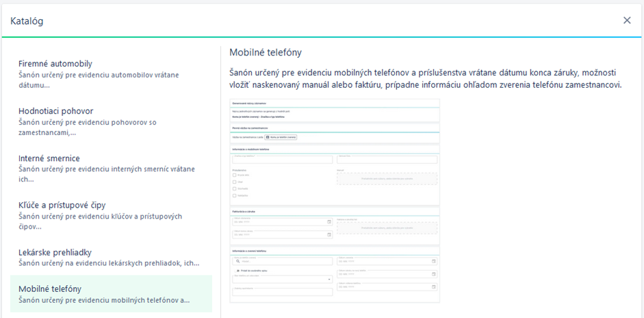Select the Lekárske prehliadky template
The height and width of the screenshot is (318, 644).
(111, 258)
